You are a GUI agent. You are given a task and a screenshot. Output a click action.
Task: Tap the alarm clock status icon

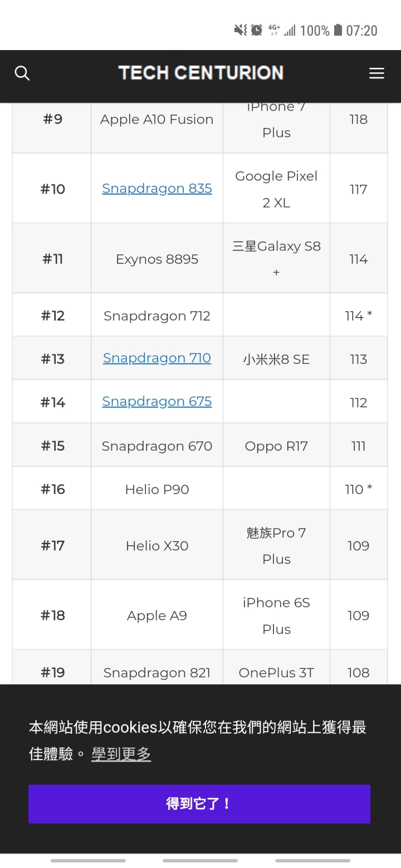pyautogui.click(x=257, y=30)
